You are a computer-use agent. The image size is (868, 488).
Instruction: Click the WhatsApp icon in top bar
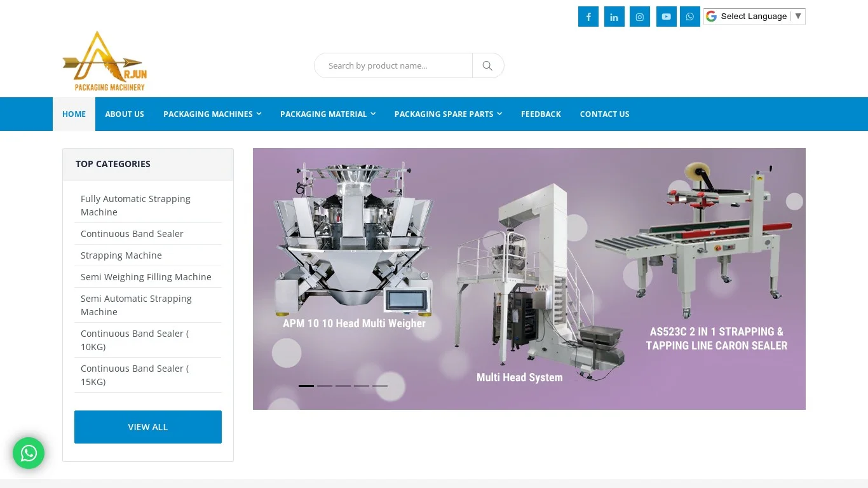click(689, 17)
